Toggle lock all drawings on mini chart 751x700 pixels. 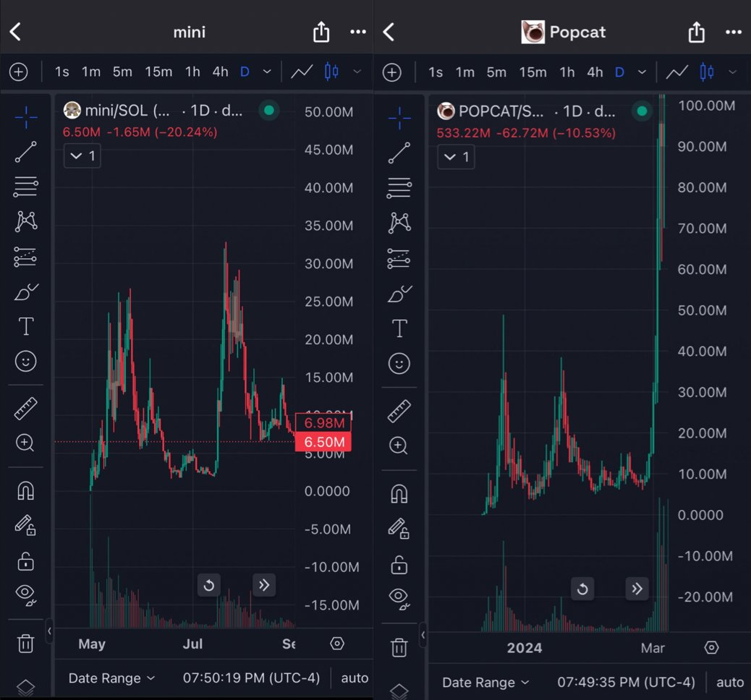pyautogui.click(x=26, y=560)
